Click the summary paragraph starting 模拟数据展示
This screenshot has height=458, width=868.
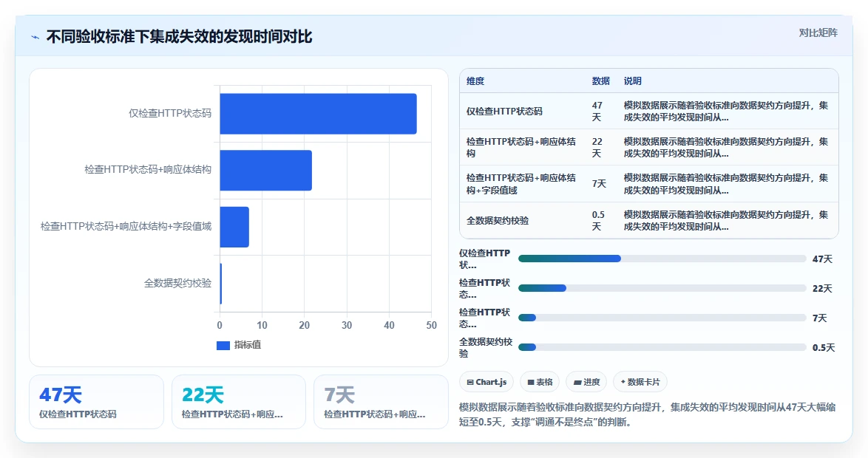(647, 415)
